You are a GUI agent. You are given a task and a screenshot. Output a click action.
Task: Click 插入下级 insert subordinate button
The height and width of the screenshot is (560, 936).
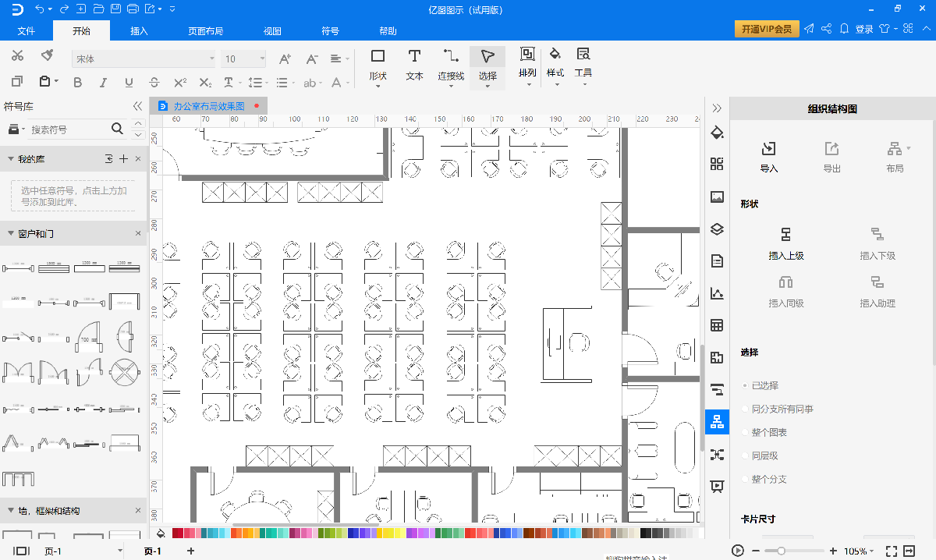click(877, 243)
